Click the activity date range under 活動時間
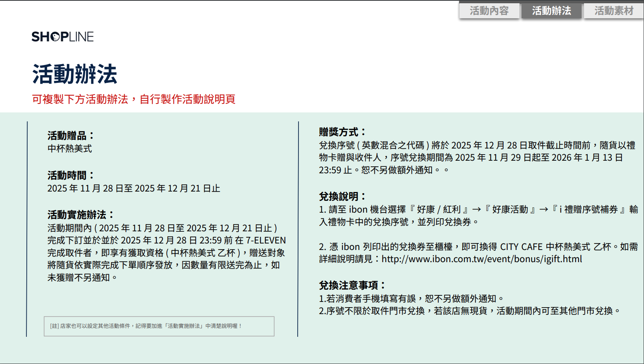 tap(133, 188)
